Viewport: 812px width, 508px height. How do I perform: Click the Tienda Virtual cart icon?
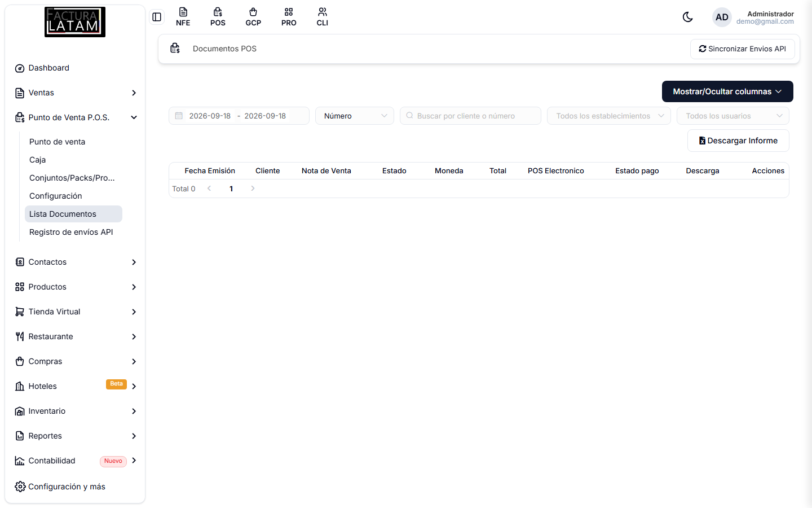[20, 312]
